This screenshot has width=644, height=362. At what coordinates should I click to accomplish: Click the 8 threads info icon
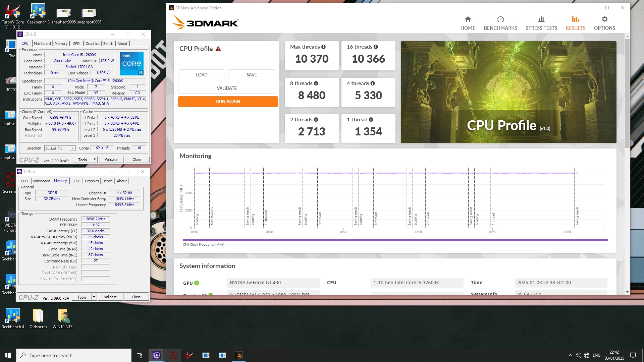(316, 83)
